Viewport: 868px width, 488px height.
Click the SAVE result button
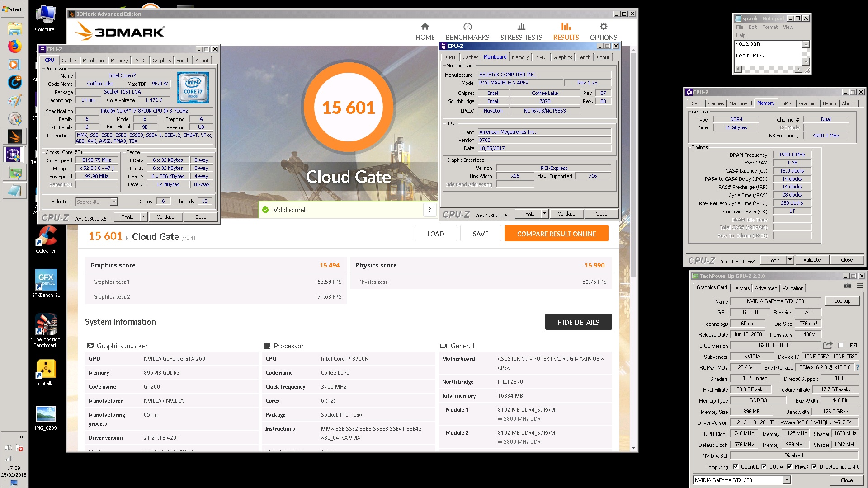[x=480, y=234]
